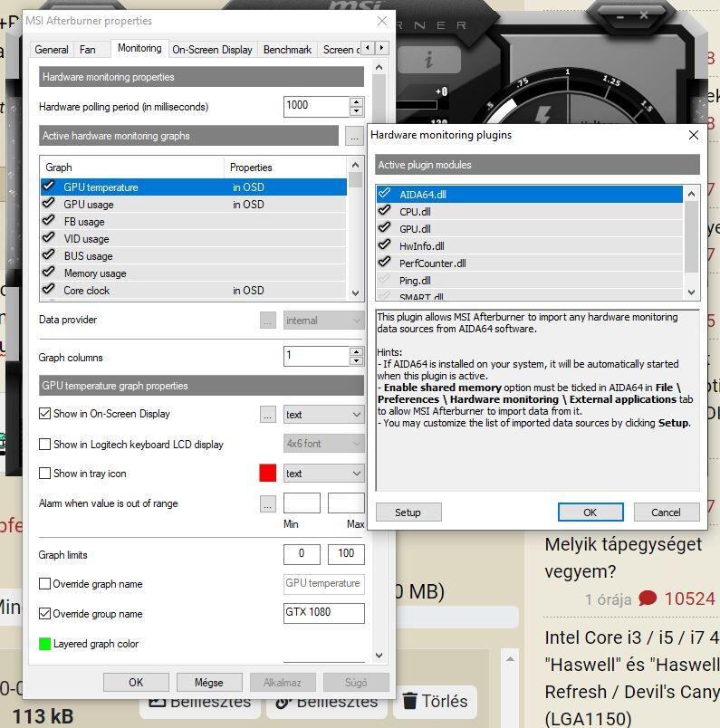The image size is (720, 728).
Task: Decrease the graph columns value
Action: point(356,360)
